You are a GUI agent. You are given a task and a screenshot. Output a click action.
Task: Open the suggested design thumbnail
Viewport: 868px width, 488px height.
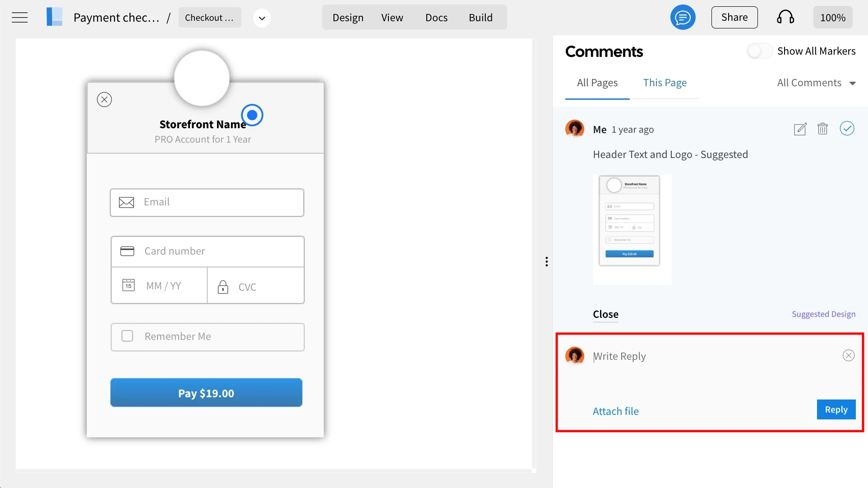pyautogui.click(x=632, y=229)
